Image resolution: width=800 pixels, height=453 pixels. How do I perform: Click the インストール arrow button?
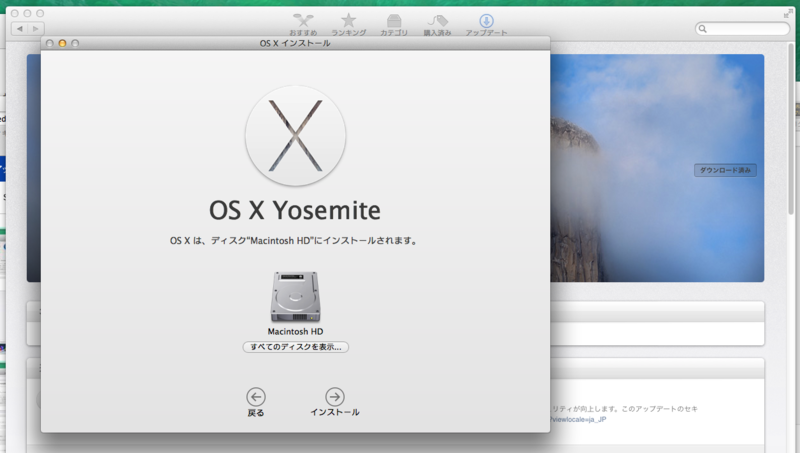coord(335,402)
